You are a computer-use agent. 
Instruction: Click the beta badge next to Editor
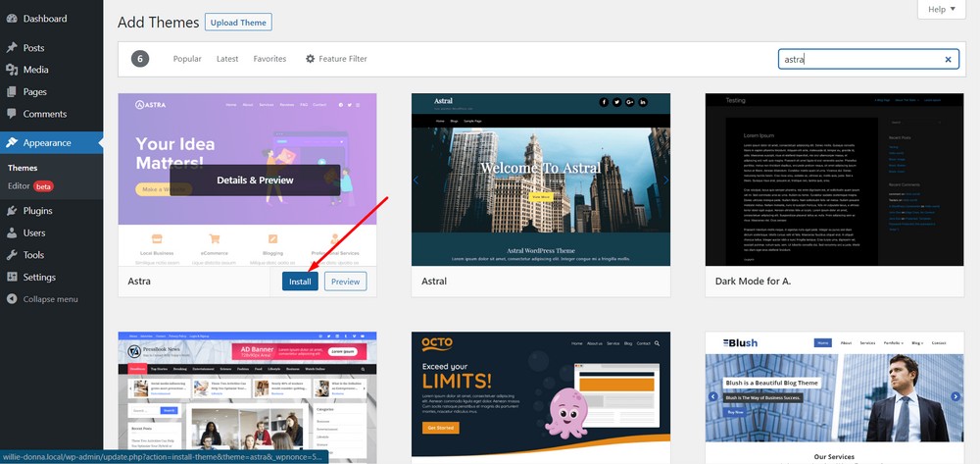[x=43, y=186]
